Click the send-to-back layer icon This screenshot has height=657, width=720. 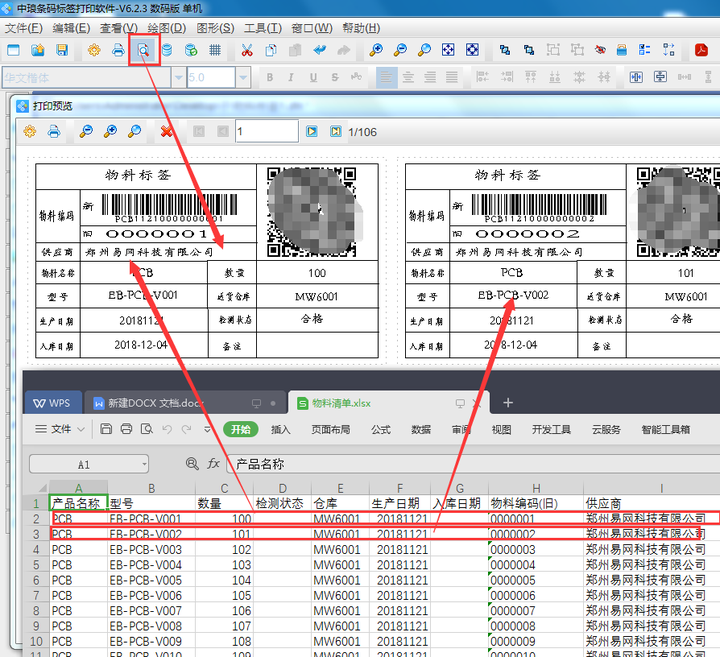(x=529, y=50)
